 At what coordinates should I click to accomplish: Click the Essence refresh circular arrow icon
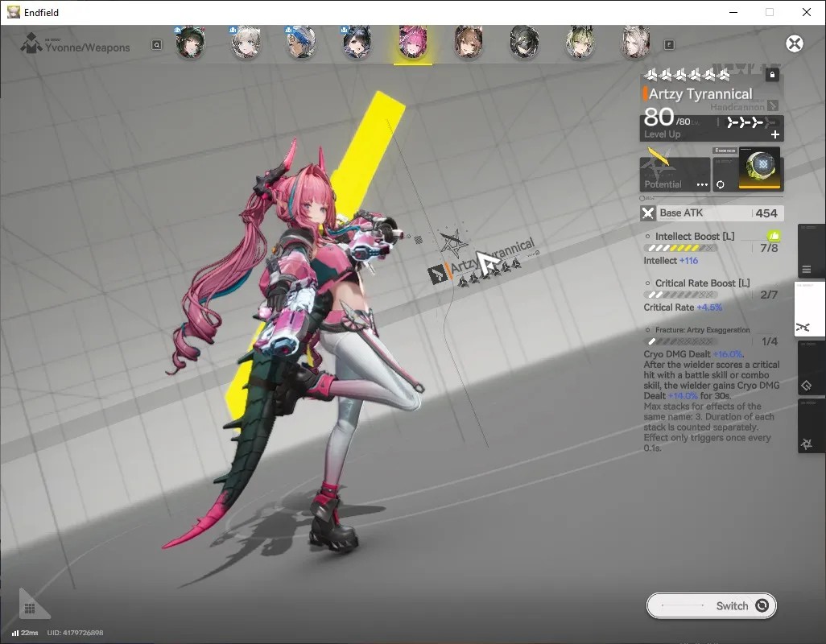coord(720,184)
